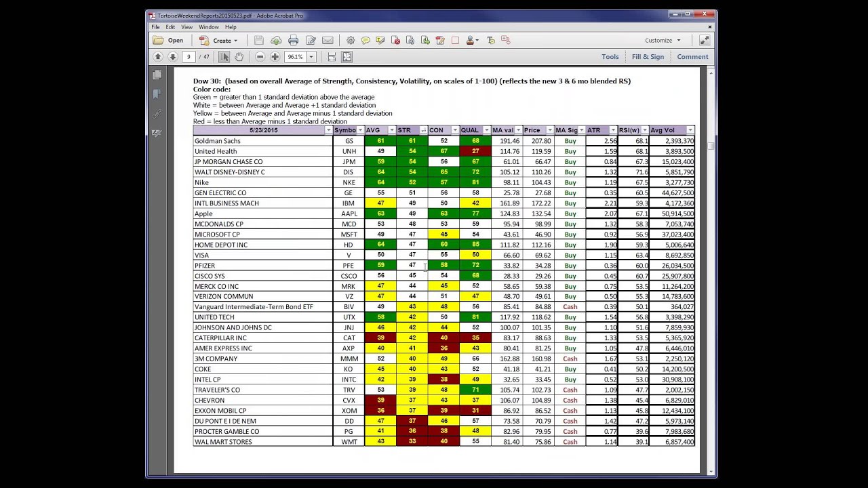Click the delete pages icon
Viewport: 868px width, 488px height.
coord(397,41)
